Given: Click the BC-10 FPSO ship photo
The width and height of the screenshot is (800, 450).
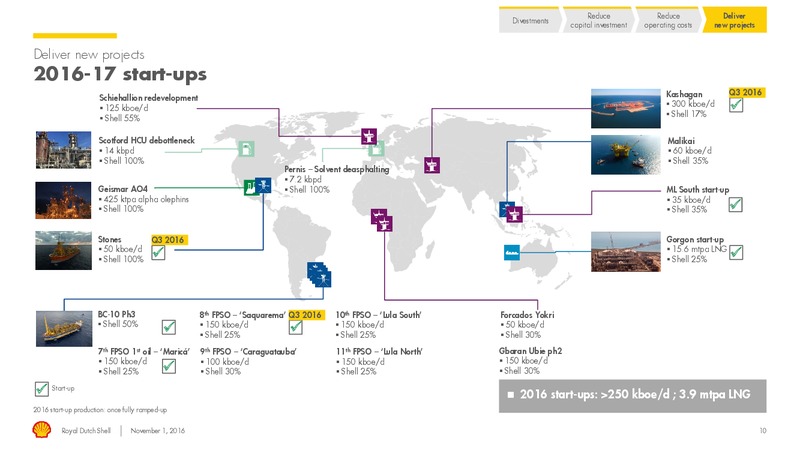Looking at the screenshot, I should click(64, 329).
